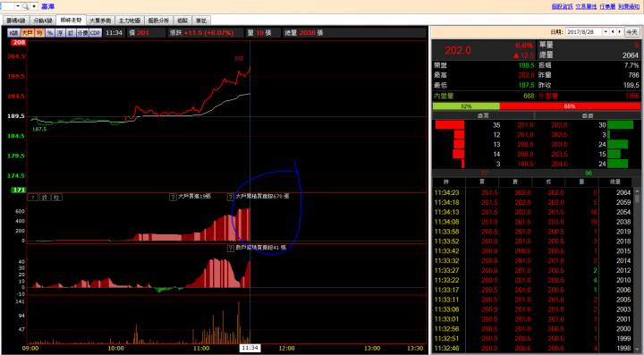Click the 內盤量 label
Screen dimensions: 644x355
tap(444, 96)
